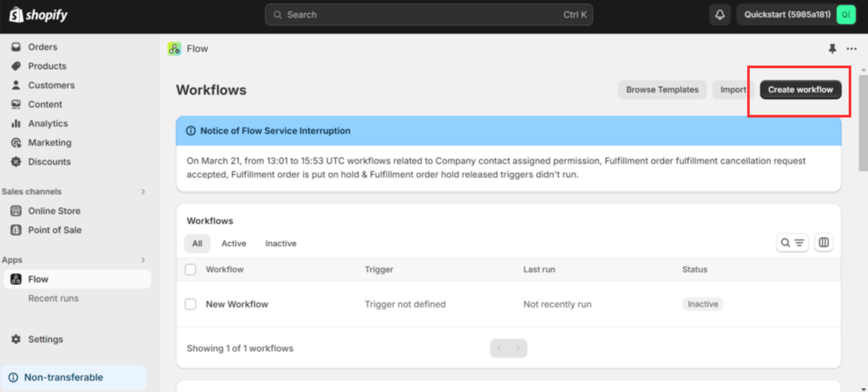This screenshot has width=868, height=392.
Task: Click the Point of Sale icon
Action: 16,230
